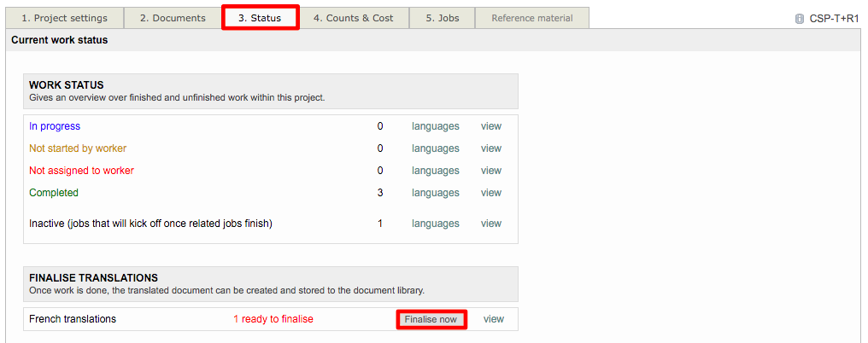Click the Completed status link

tap(54, 193)
